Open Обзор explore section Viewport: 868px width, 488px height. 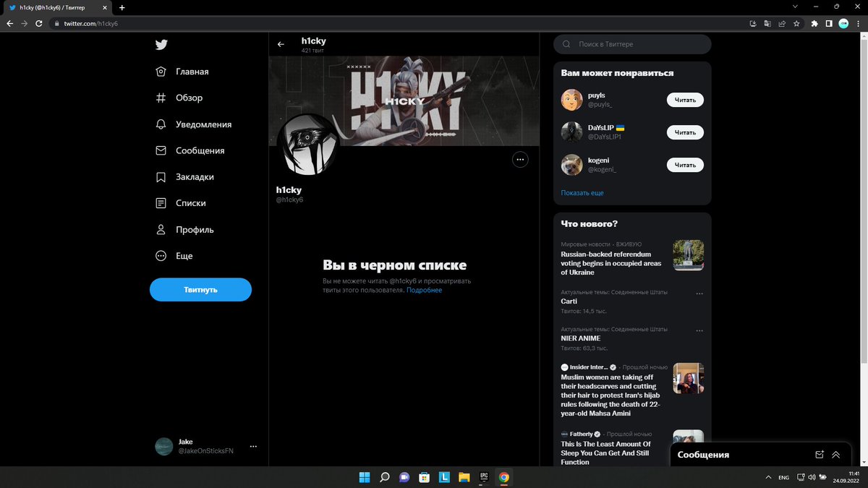coord(179,98)
